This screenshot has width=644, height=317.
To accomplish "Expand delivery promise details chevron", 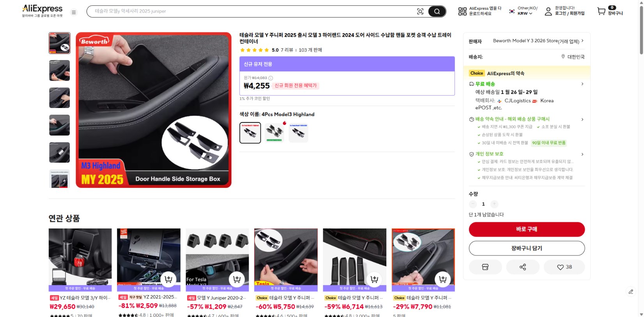I will [582, 119].
